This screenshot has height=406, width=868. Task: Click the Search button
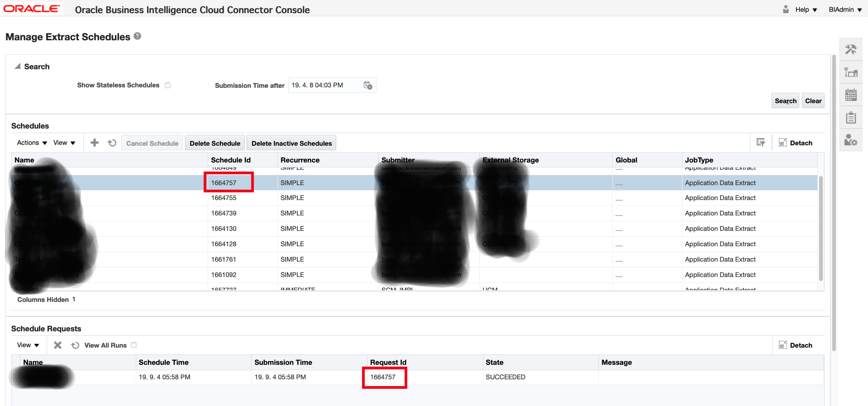click(785, 101)
